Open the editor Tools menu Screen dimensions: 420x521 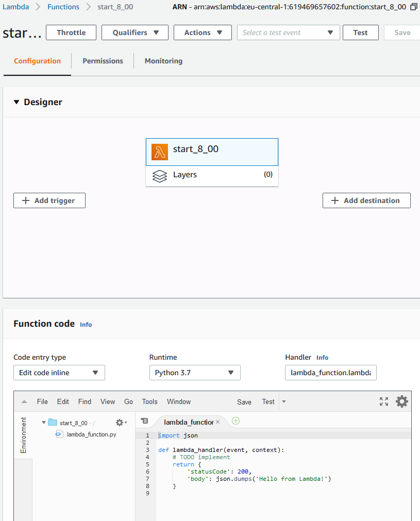click(149, 402)
